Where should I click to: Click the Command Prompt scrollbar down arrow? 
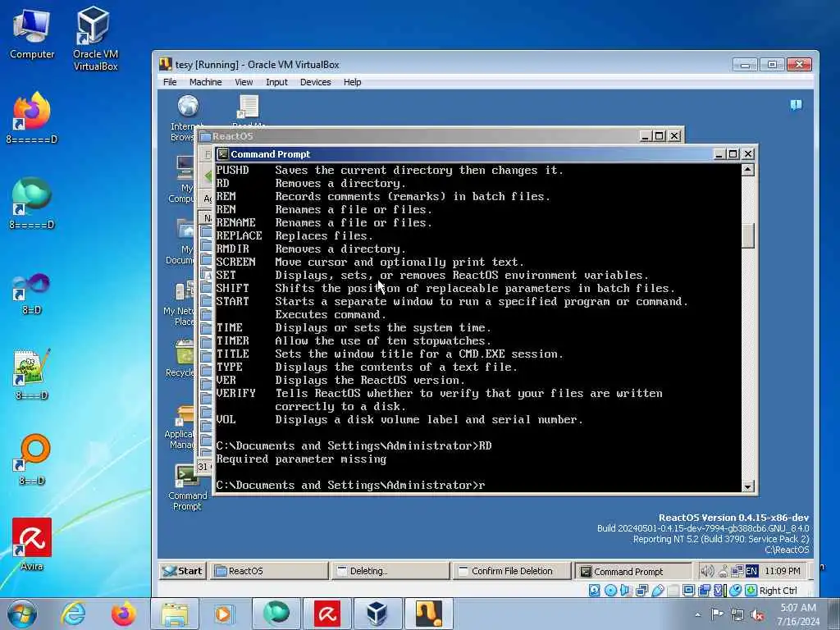tap(748, 486)
